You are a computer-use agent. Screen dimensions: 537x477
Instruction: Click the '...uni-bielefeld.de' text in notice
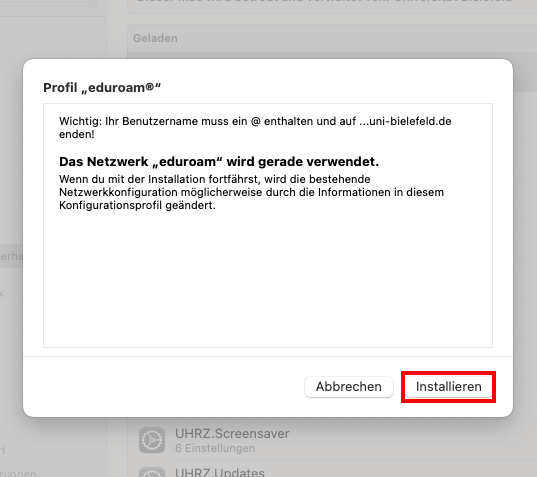tap(405, 121)
